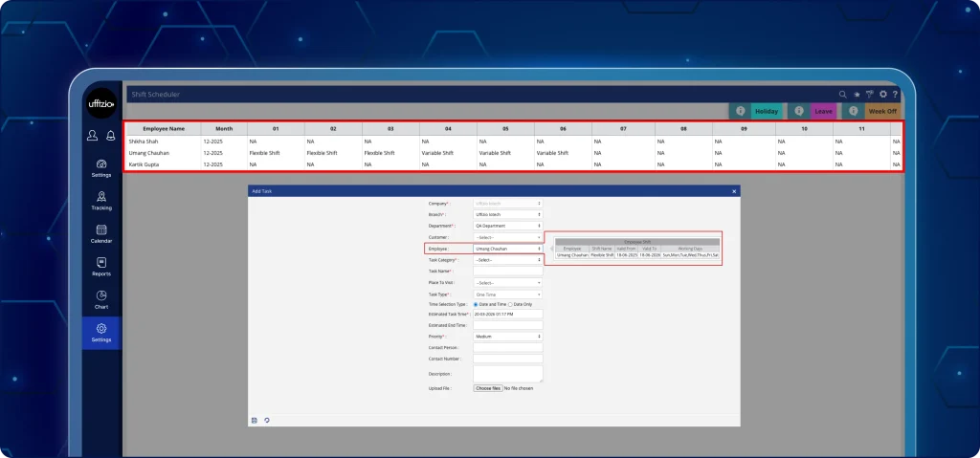The image size is (980, 458).
Task: Click the Month column header
Action: [x=224, y=129]
